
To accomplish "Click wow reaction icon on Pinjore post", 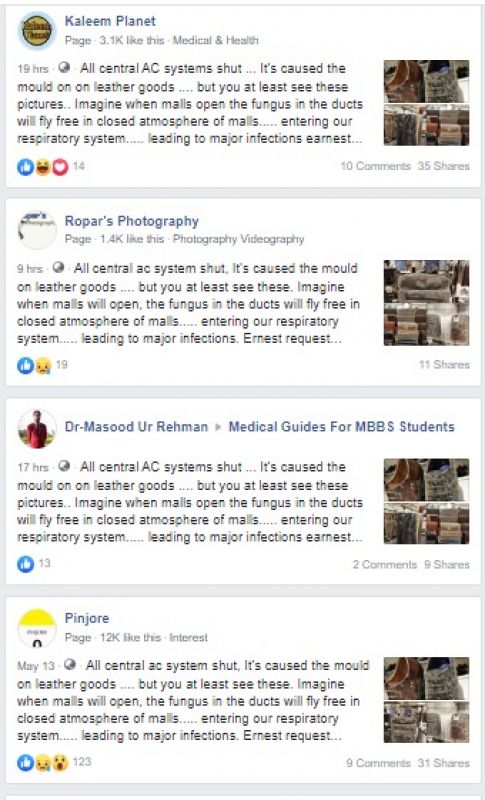I will click(60, 763).
